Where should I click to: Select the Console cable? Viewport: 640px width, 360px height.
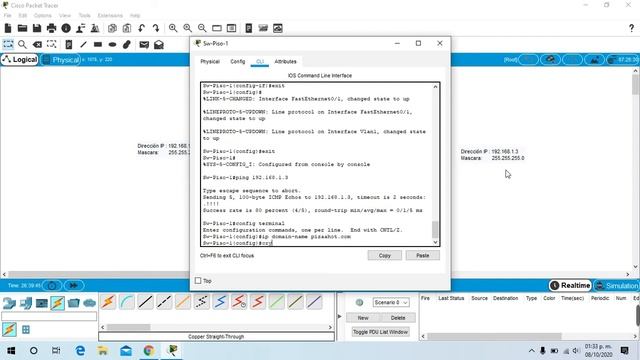pyautogui.click(x=127, y=302)
